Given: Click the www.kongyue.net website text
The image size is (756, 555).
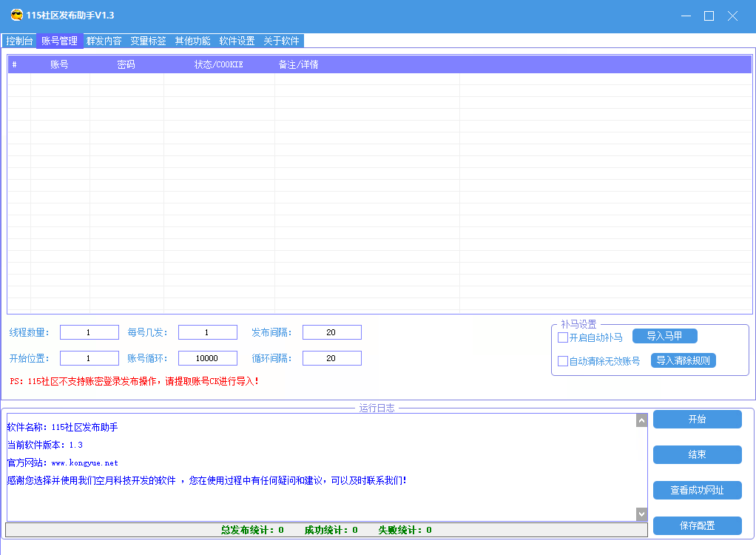Looking at the screenshot, I should [x=85, y=463].
